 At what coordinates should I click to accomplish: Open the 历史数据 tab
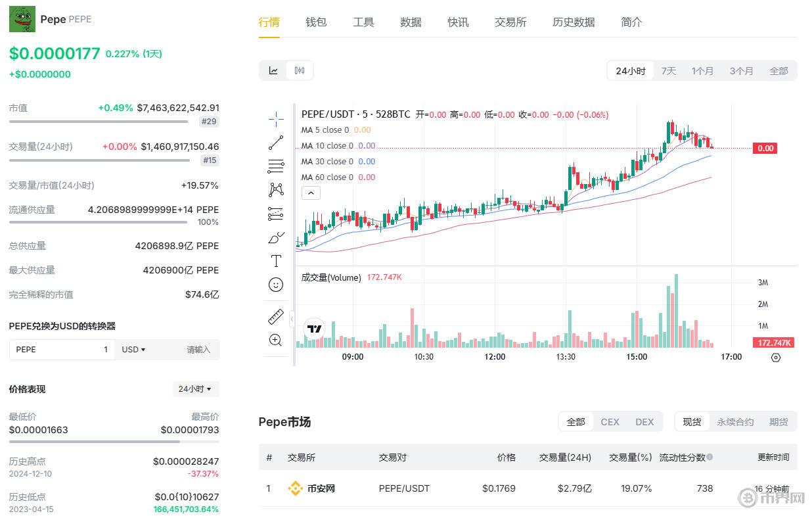coord(574,22)
